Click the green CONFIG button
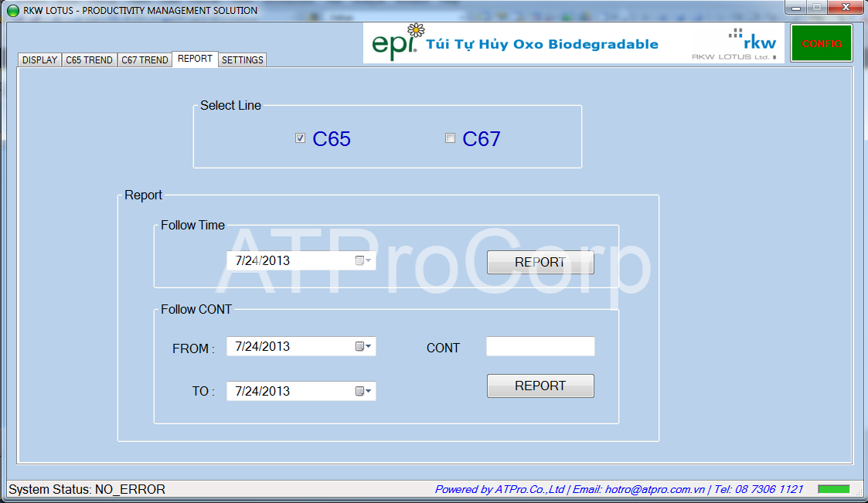This screenshot has height=503, width=868. [x=822, y=43]
